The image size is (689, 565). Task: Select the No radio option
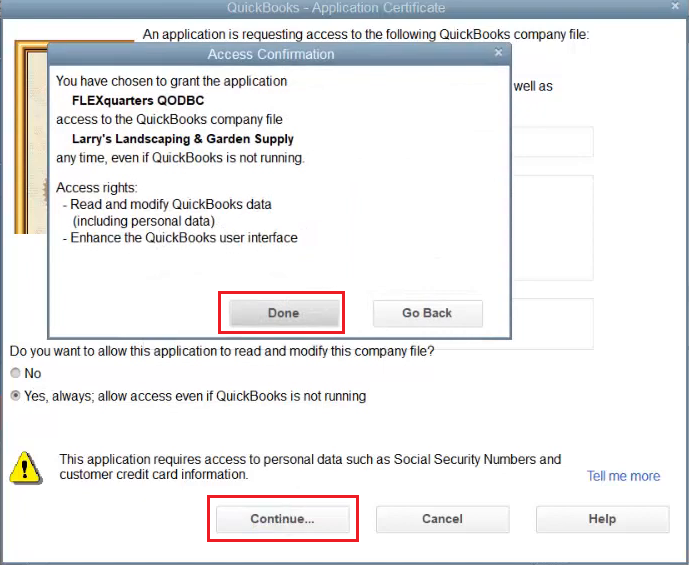[x=15, y=373]
